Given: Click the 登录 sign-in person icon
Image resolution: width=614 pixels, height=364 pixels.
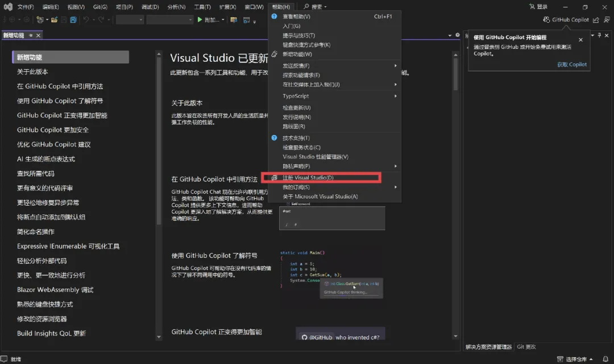Looking at the screenshot, I should (532, 7).
